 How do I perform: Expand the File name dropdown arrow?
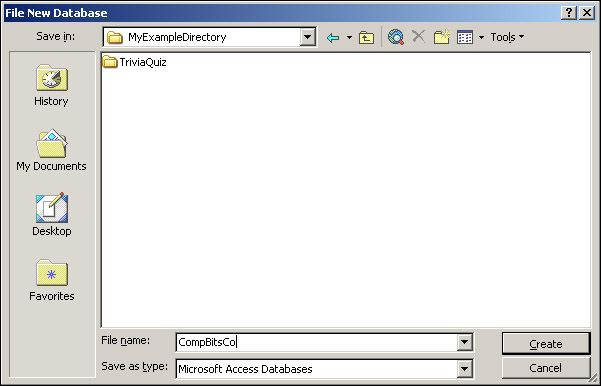tap(464, 342)
